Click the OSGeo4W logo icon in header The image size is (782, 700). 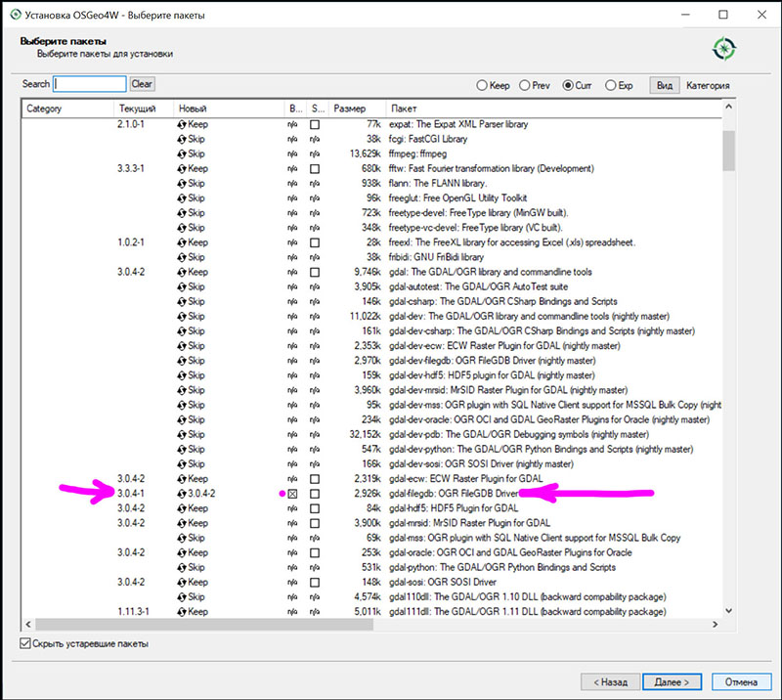tap(724, 48)
